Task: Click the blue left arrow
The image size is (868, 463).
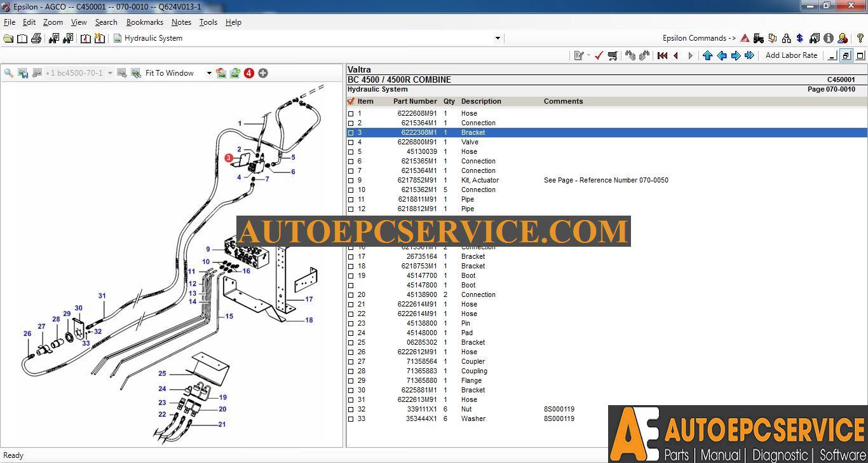Action: pyautogui.click(x=722, y=55)
